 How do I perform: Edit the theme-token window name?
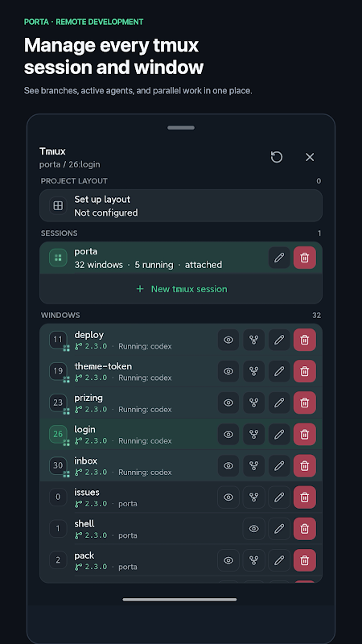click(279, 371)
